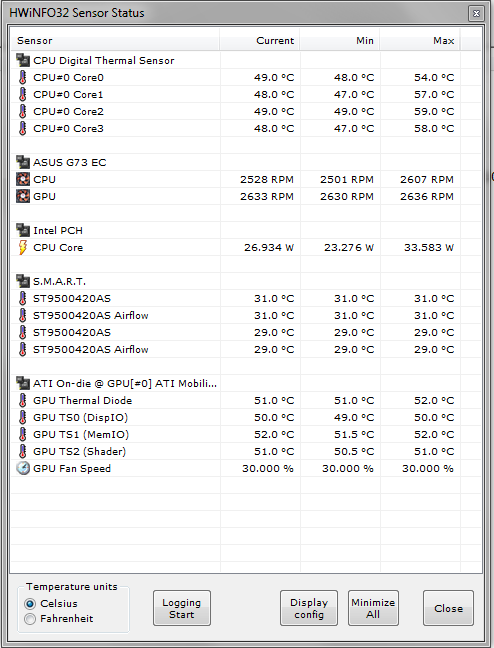Click the ATI On-die GPU chip icon
This screenshot has height=648, width=494.
pos(23,383)
